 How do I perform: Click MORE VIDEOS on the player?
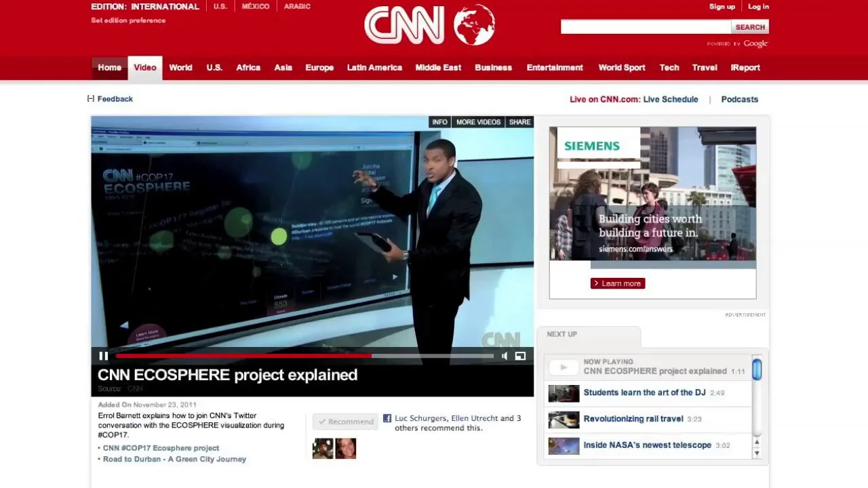point(478,122)
